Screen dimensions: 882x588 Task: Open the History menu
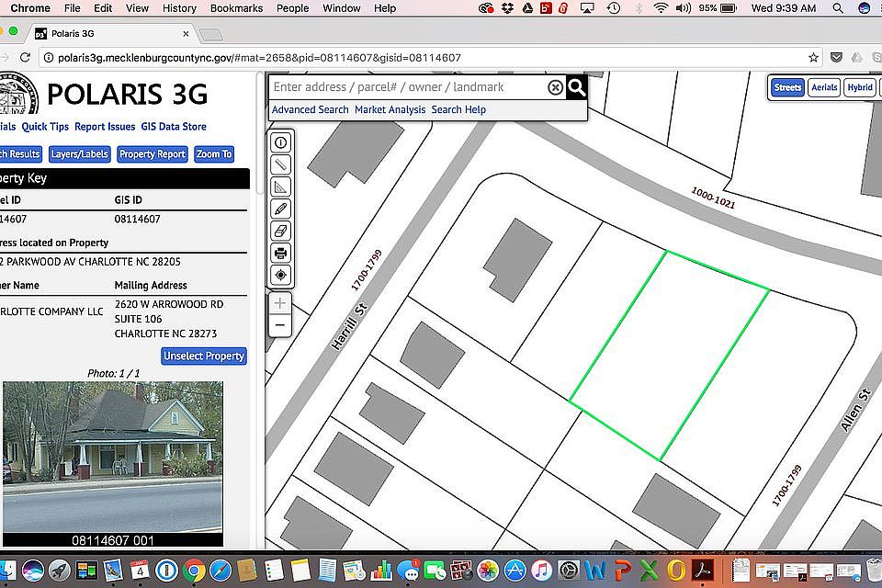[179, 8]
